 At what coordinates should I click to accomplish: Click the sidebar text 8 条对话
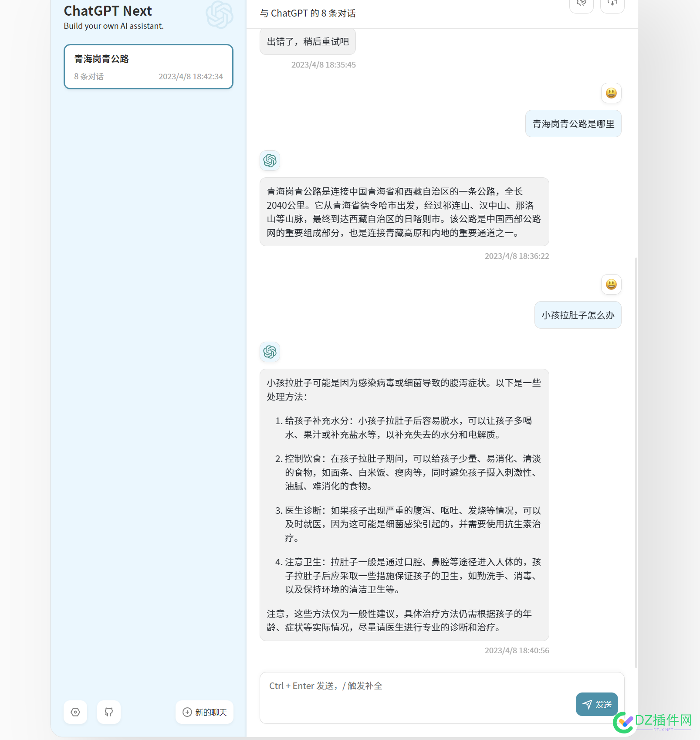click(89, 77)
